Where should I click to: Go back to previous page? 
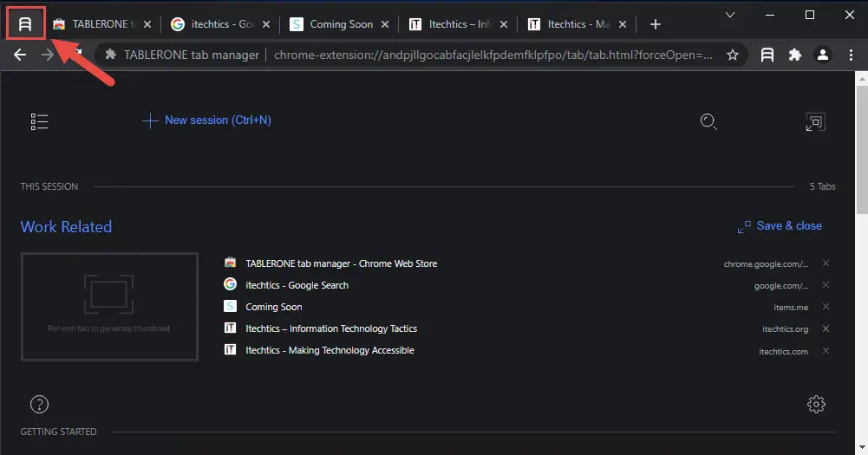(20, 55)
